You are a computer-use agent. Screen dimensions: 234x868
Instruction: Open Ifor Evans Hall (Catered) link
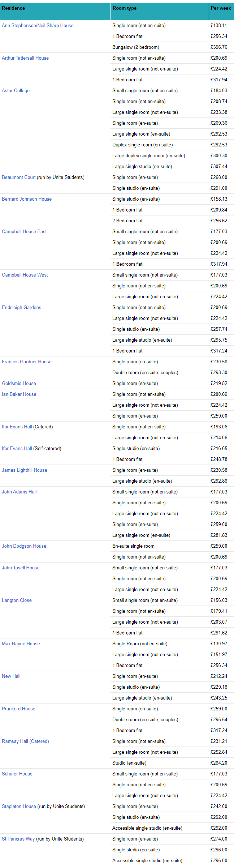tap(17, 427)
